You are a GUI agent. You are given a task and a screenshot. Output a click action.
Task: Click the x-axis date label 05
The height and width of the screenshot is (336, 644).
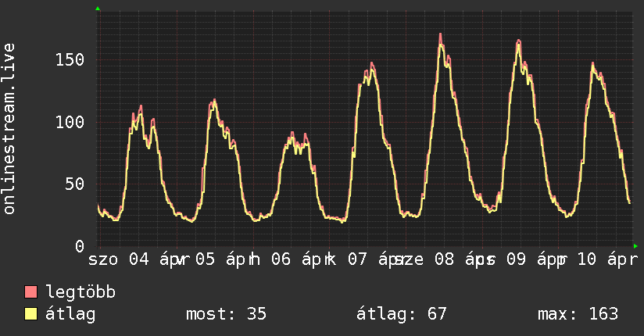point(205,259)
